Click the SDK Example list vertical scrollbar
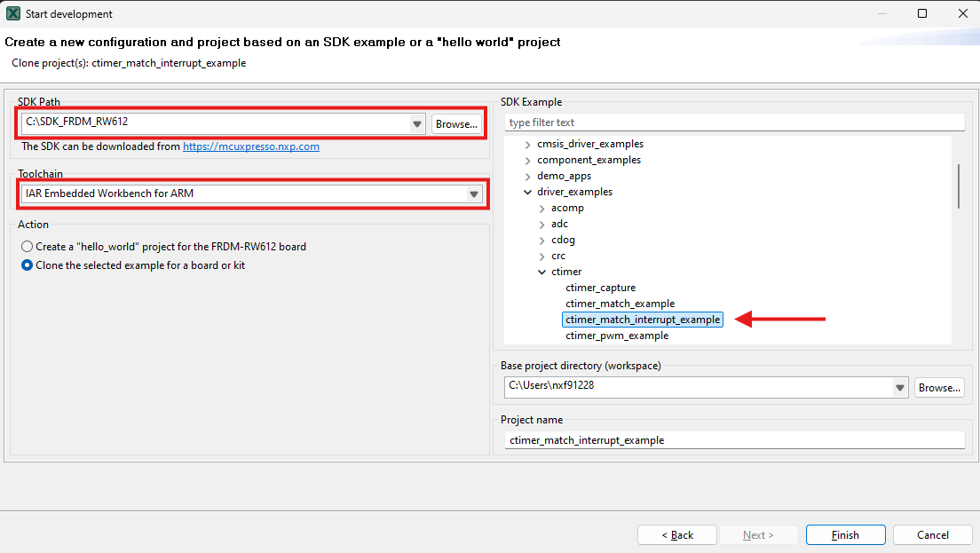 tap(959, 186)
